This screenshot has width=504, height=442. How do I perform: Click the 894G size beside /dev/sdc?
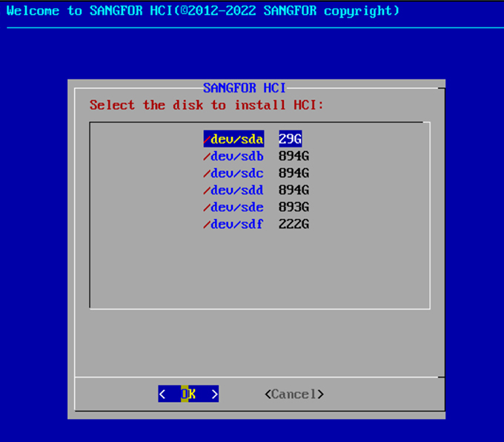(294, 173)
